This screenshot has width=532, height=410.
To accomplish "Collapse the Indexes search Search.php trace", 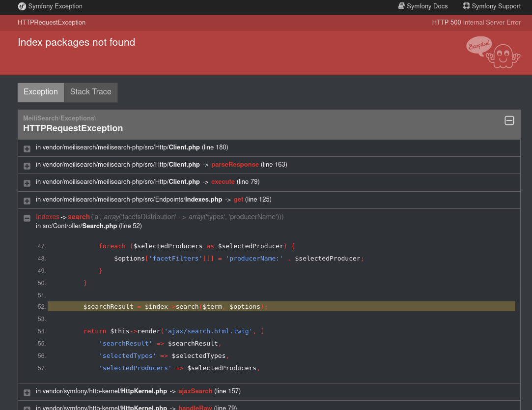I will point(27,218).
